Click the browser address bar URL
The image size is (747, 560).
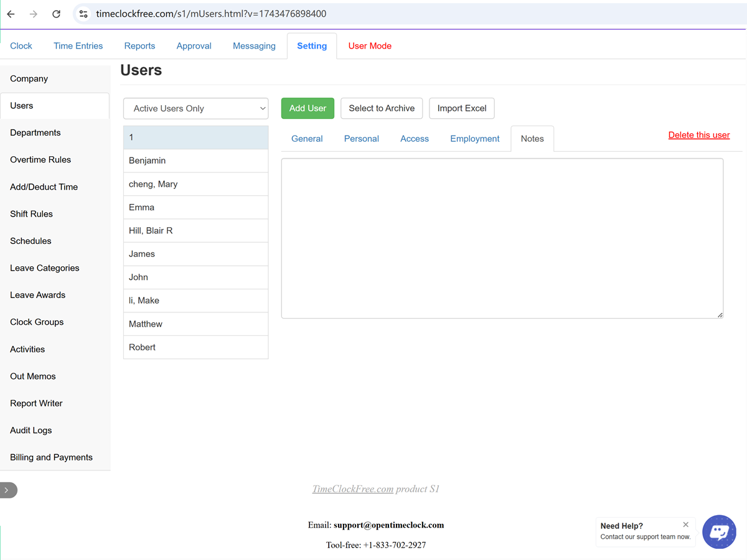point(211,14)
